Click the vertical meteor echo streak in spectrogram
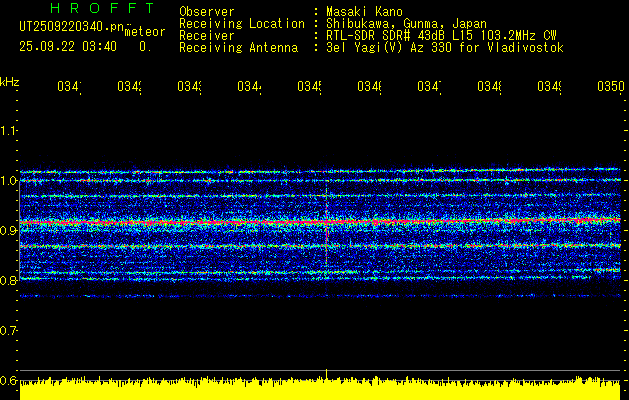Image resolution: width=629 pixels, height=400 pixels. (x=327, y=228)
